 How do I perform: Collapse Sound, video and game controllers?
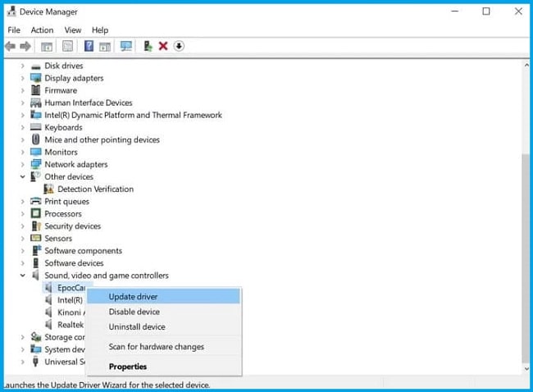click(22, 276)
